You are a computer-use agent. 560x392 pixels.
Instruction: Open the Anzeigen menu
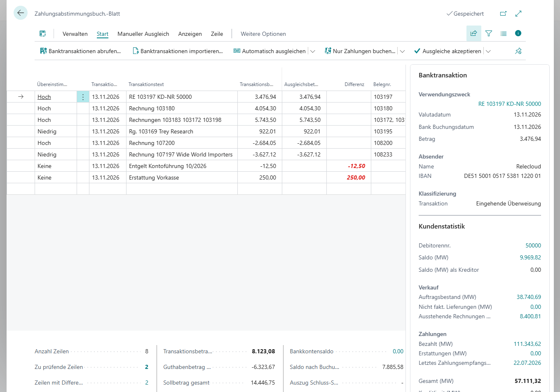pos(190,34)
